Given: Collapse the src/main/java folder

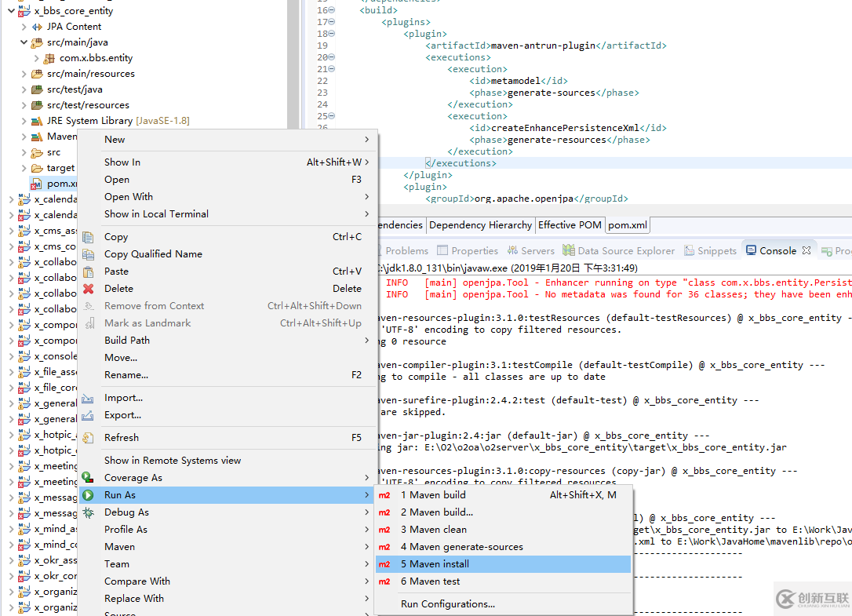Looking at the screenshot, I should pyautogui.click(x=24, y=42).
